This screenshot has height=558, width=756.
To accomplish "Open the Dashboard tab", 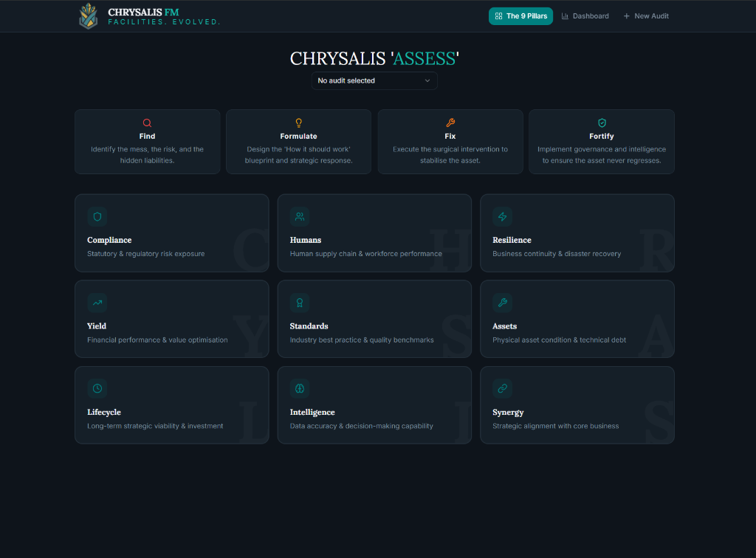I will pyautogui.click(x=585, y=16).
